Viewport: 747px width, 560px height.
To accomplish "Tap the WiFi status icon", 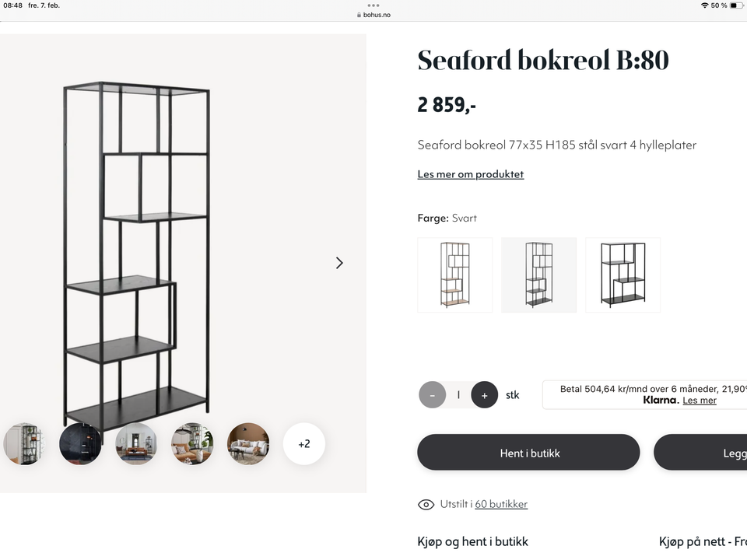I will pos(704,5).
